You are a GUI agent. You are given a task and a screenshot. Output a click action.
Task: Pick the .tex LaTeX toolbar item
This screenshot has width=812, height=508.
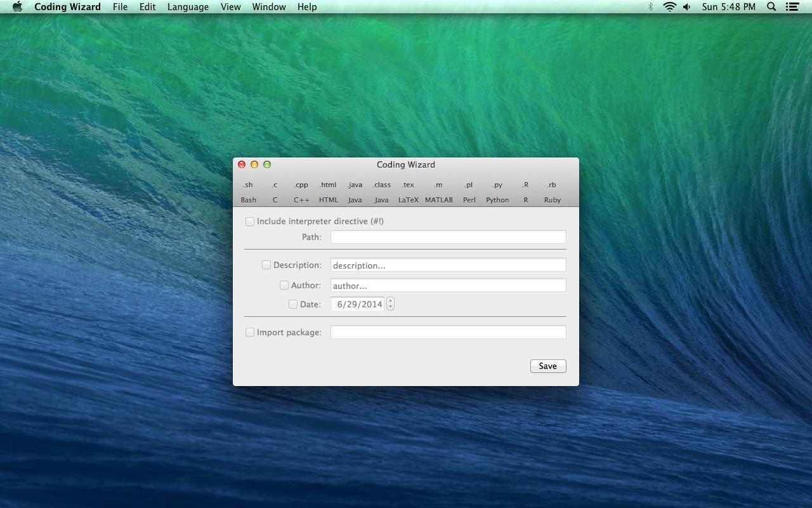point(408,192)
